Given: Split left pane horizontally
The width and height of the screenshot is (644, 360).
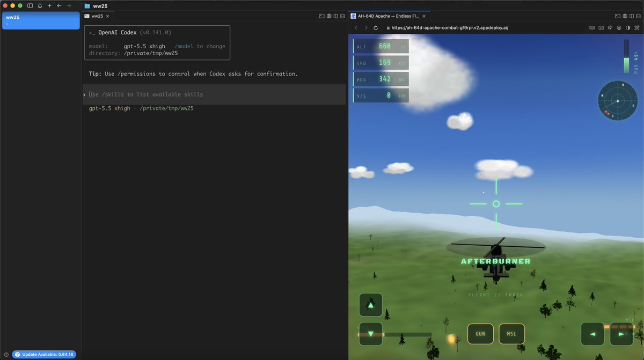Looking at the screenshot, I should pyautogui.click(x=342, y=16).
